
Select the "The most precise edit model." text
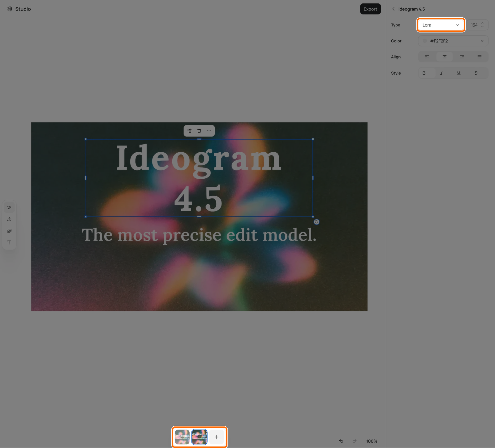pyautogui.click(x=199, y=235)
